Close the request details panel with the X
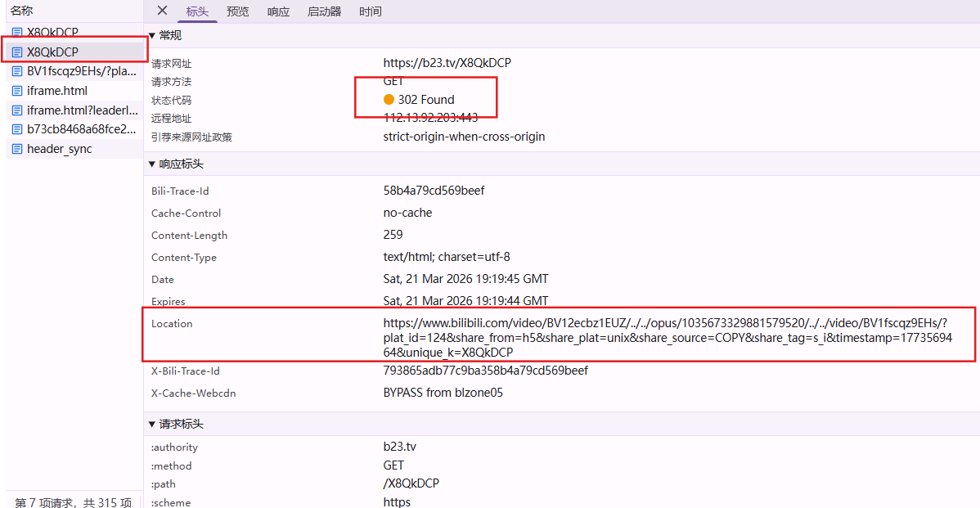The height and width of the screenshot is (508, 980). click(162, 11)
